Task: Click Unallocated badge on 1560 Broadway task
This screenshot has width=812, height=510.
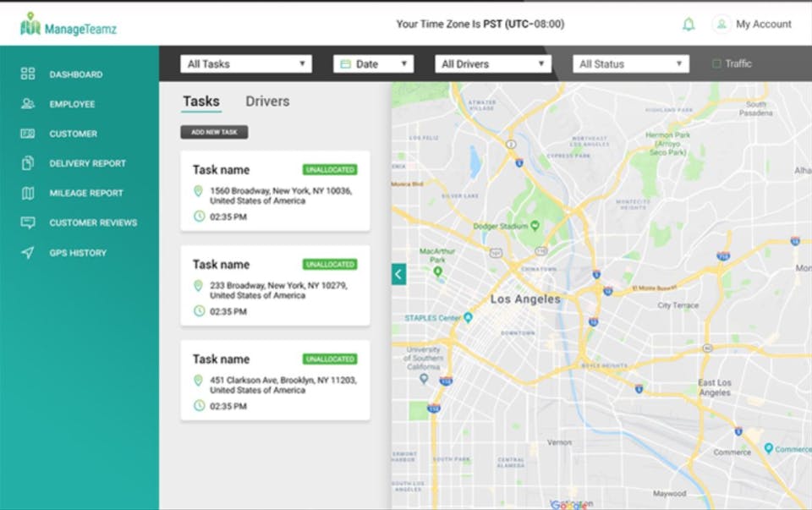Action: [x=330, y=170]
